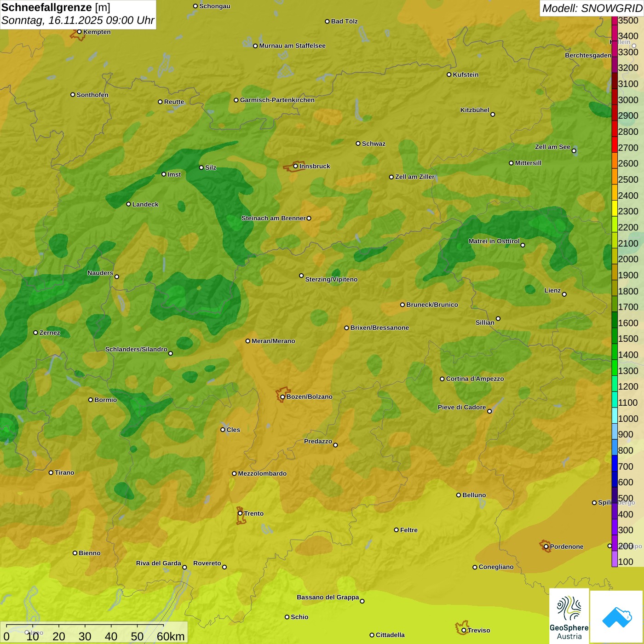Screen dimensions: 644x644
Task: Click the Pieve di Cadore label
Action: (x=462, y=407)
